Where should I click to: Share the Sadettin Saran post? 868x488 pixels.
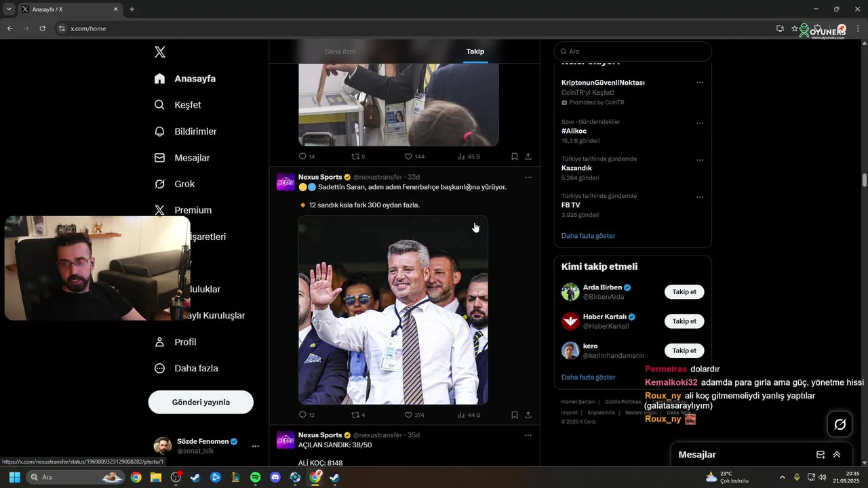[x=528, y=415]
